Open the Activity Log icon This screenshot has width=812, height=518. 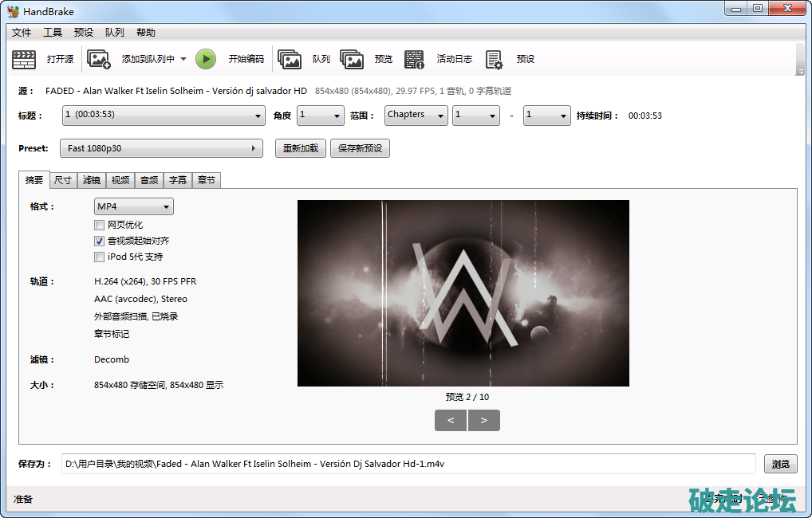tap(414, 59)
